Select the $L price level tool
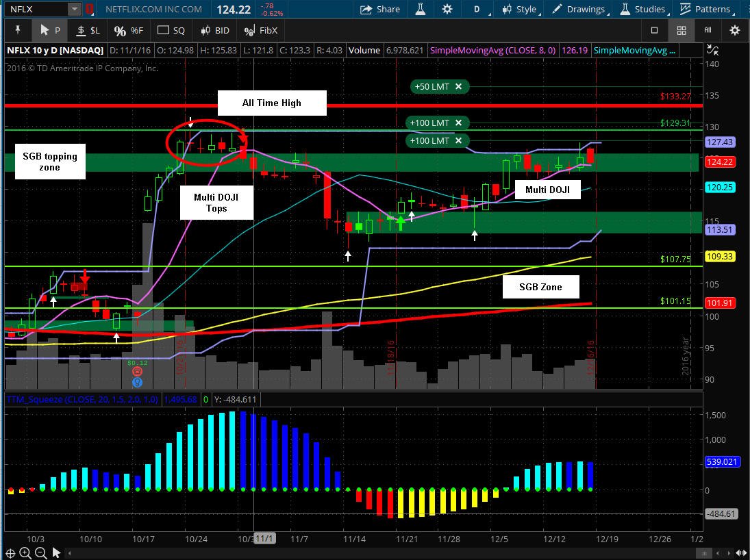This screenshot has height=560, width=750. tap(88, 30)
